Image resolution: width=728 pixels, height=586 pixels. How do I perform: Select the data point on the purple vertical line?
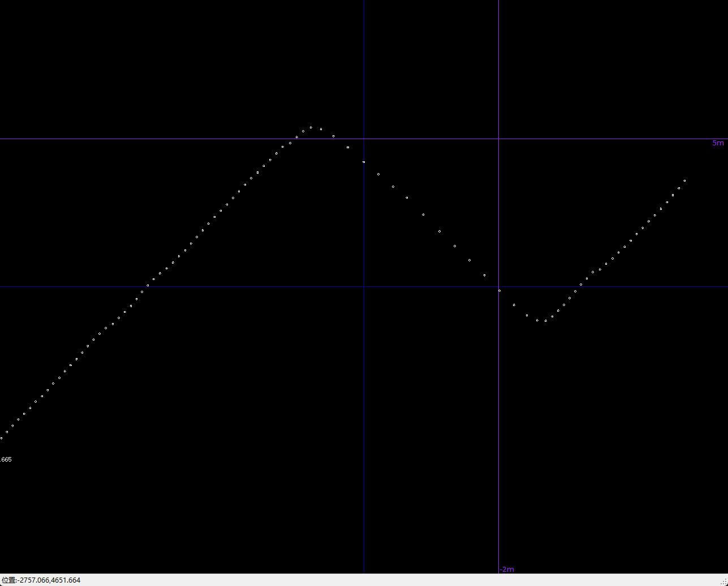(499, 291)
